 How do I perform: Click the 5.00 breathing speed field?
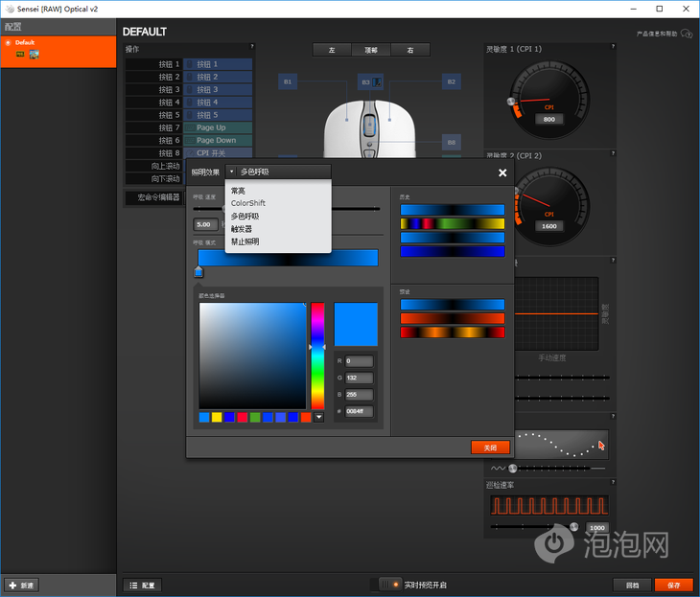pos(205,224)
